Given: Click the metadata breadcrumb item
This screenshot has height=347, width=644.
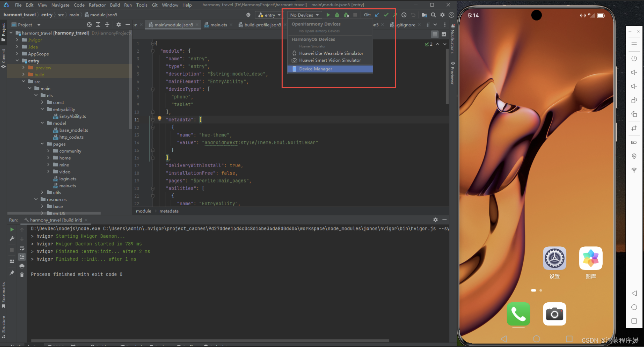Looking at the screenshot, I should point(169,211).
